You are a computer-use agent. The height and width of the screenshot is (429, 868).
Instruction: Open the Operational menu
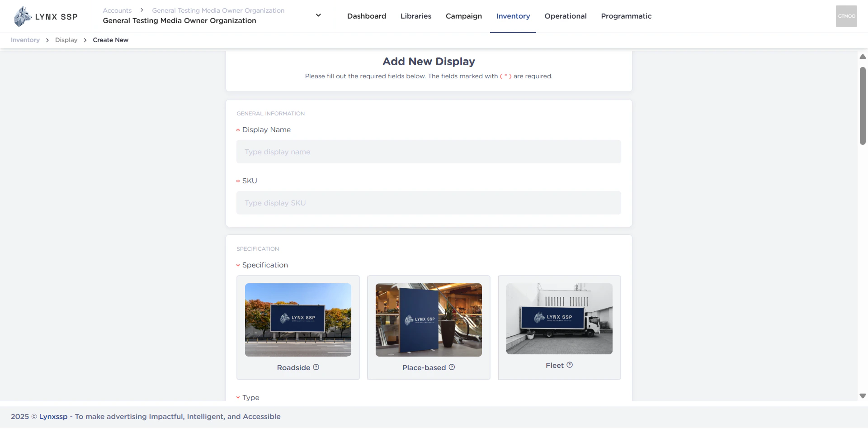coord(566,16)
